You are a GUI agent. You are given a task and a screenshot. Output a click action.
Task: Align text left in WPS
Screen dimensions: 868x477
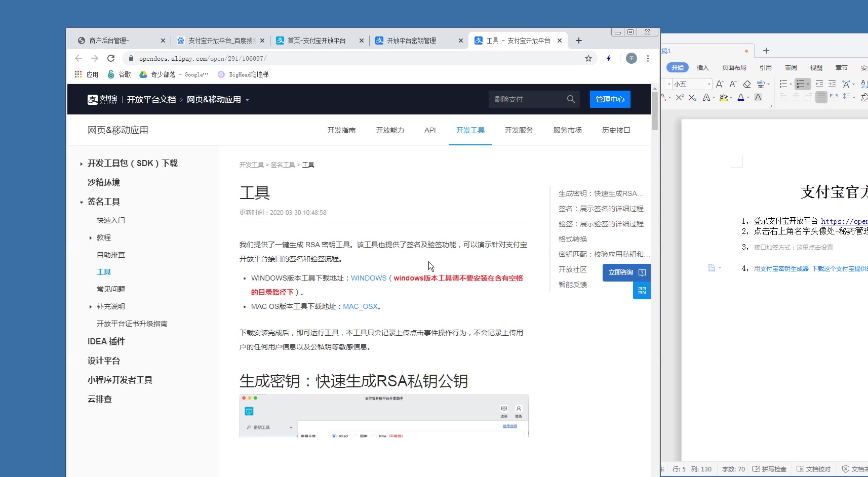click(x=783, y=97)
